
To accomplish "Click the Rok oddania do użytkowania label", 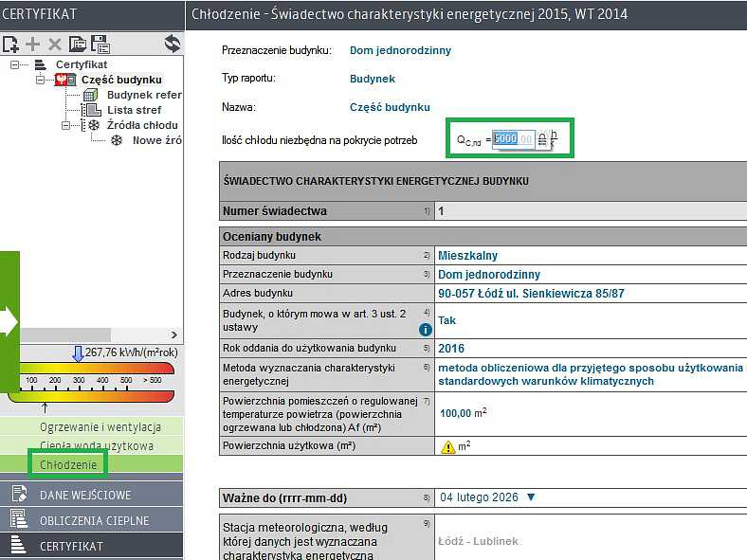I will pos(309,348).
